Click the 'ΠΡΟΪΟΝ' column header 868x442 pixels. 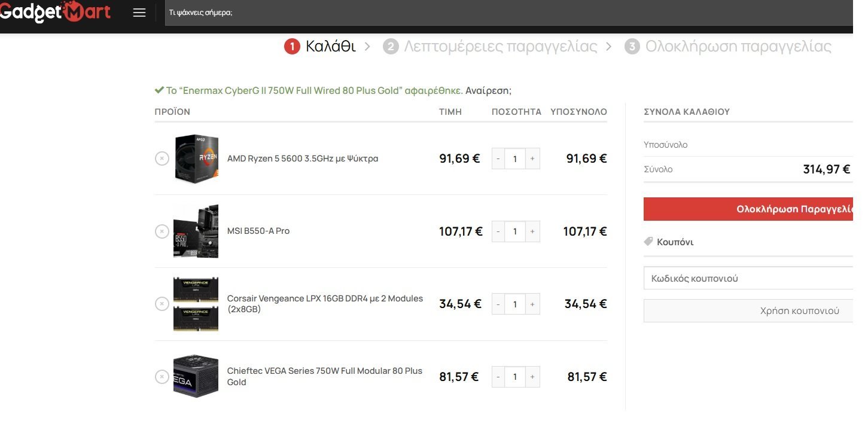172,112
